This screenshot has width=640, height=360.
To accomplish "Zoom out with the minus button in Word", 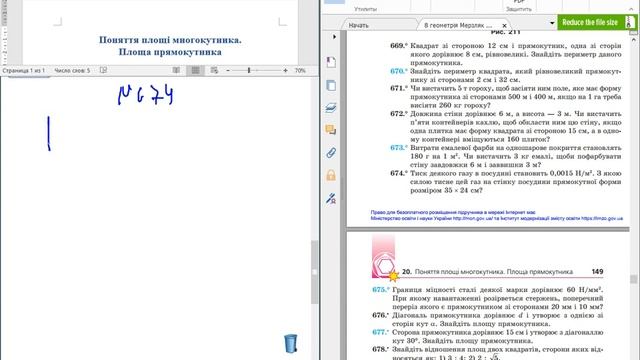I will click(228, 71).
